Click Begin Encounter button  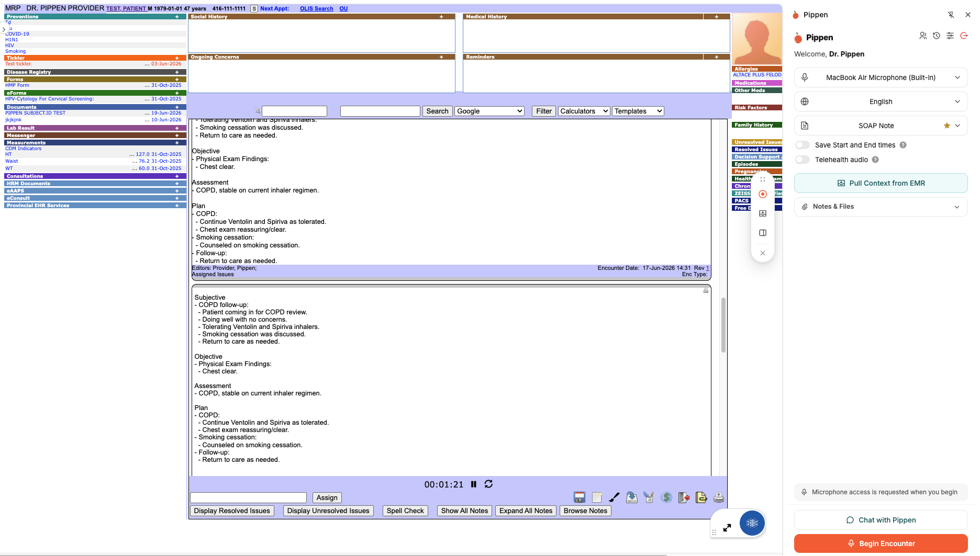[x=881, y=543]
